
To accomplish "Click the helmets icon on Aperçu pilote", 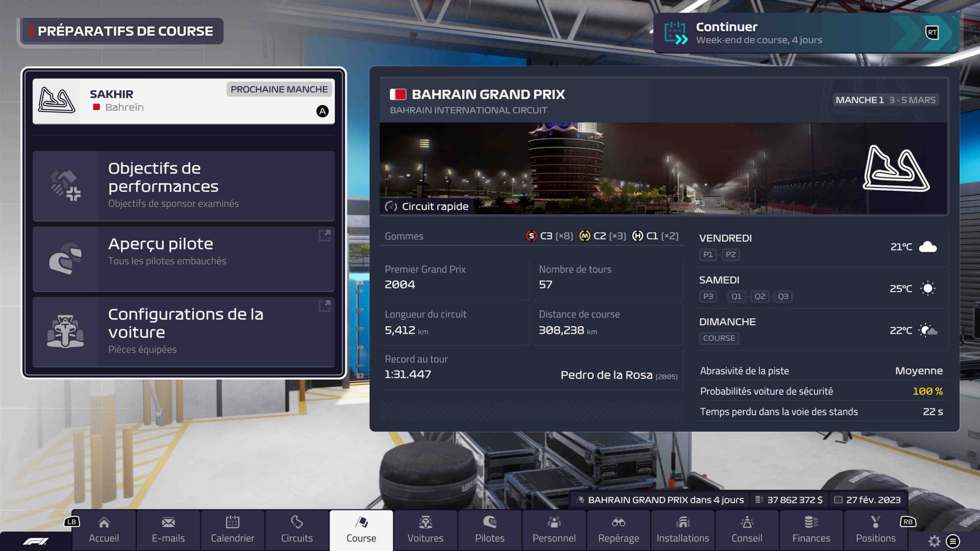I will pyautogui.click(x=65, y=258).
